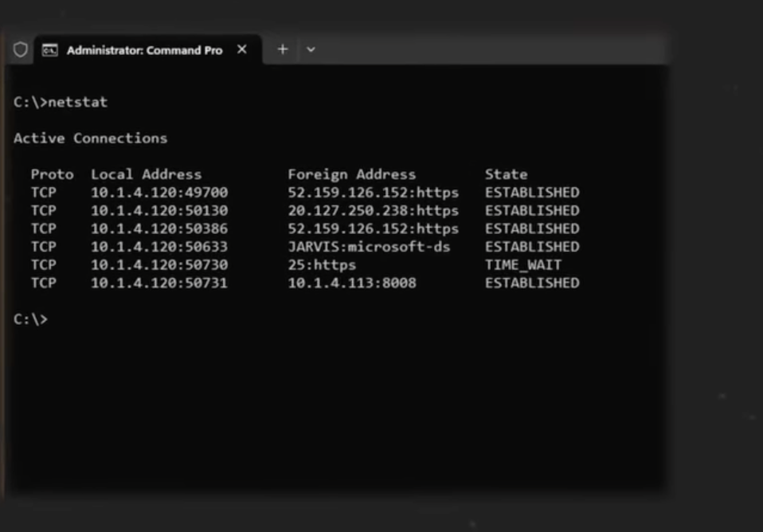
Task: Click ESTABLISHED state of the 10.1.4.113:8008 row
Action: (x=532, y=283)
